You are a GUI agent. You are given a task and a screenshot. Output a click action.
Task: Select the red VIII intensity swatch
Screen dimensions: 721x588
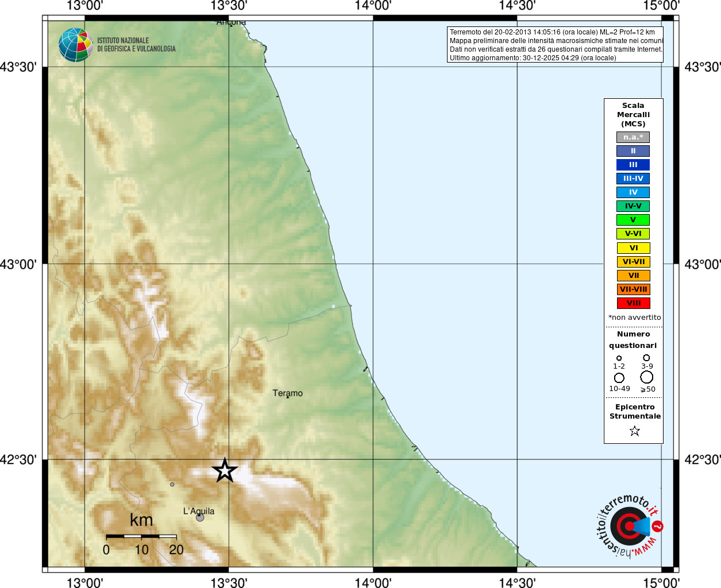(633, 303)
